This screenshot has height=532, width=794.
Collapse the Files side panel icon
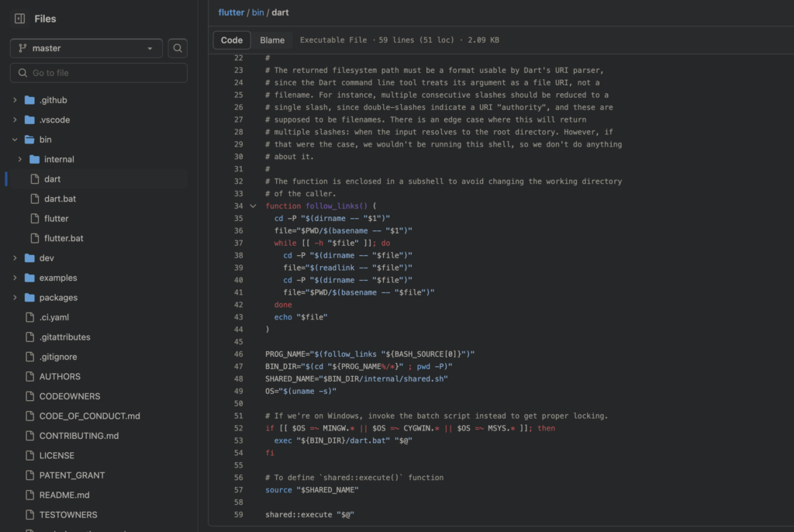coord(19,19)
